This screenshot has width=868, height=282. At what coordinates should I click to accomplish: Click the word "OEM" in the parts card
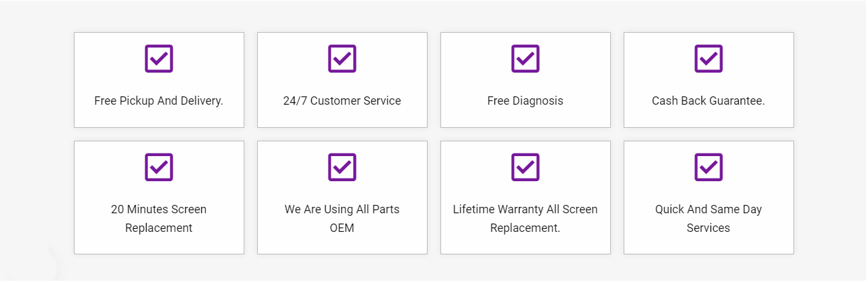[x=342, y=228]
